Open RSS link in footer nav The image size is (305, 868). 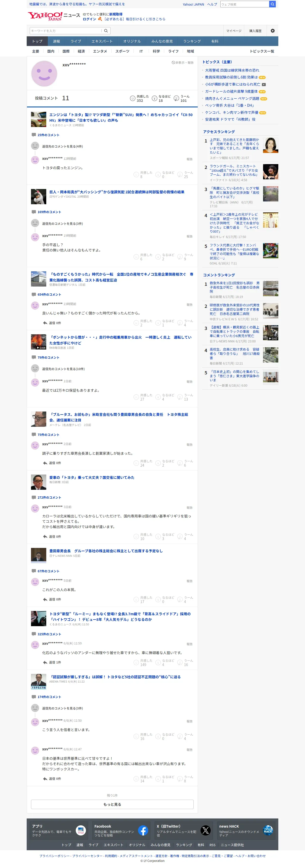[212, 845]
